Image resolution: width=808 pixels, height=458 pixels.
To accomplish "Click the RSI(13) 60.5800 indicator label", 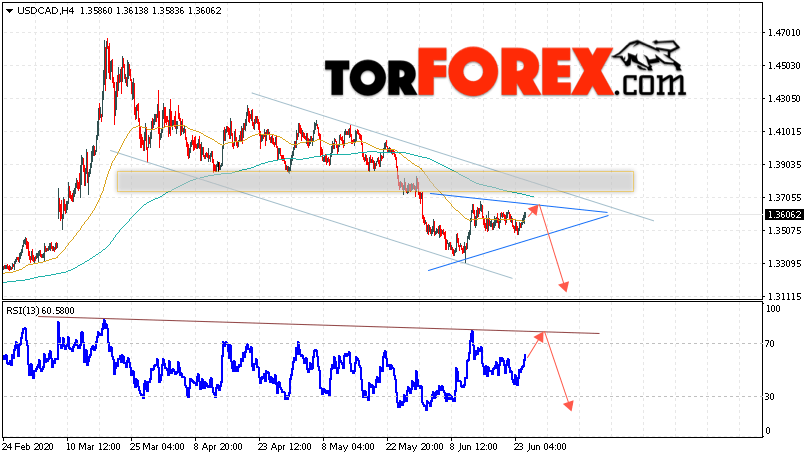I will click(x=40, y=311).
